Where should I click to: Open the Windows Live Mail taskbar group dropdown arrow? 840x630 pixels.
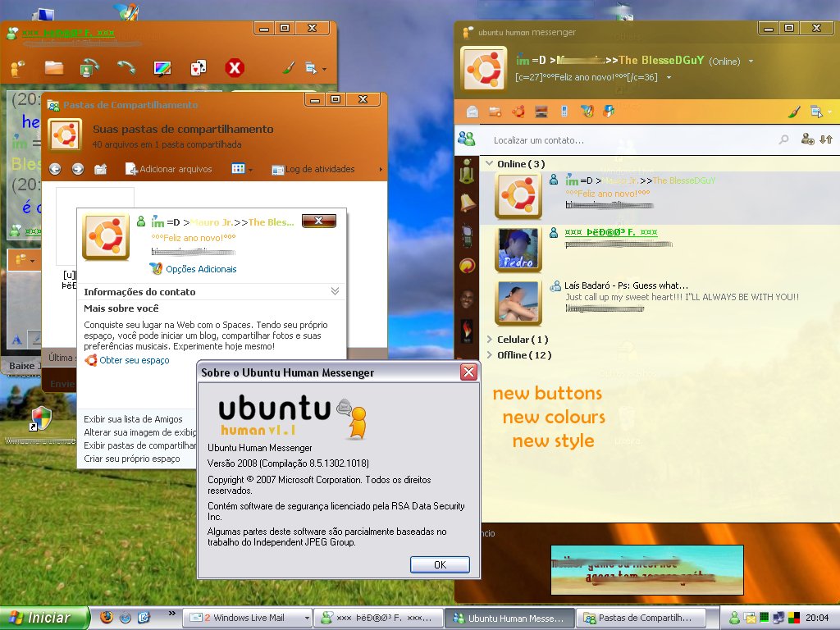[x=307, y=618]
